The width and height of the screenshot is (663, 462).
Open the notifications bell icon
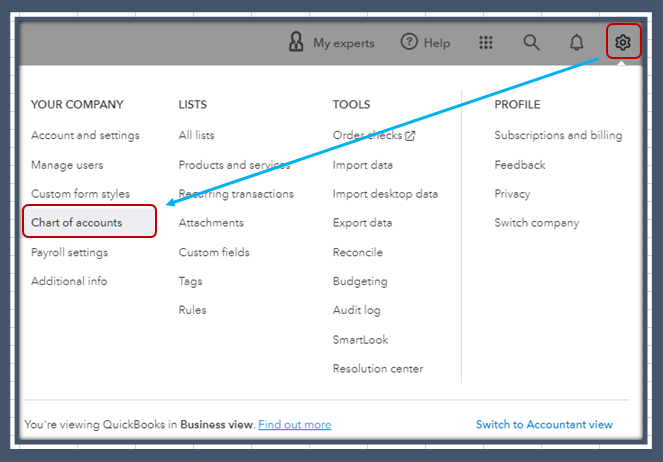coord(576,42)
